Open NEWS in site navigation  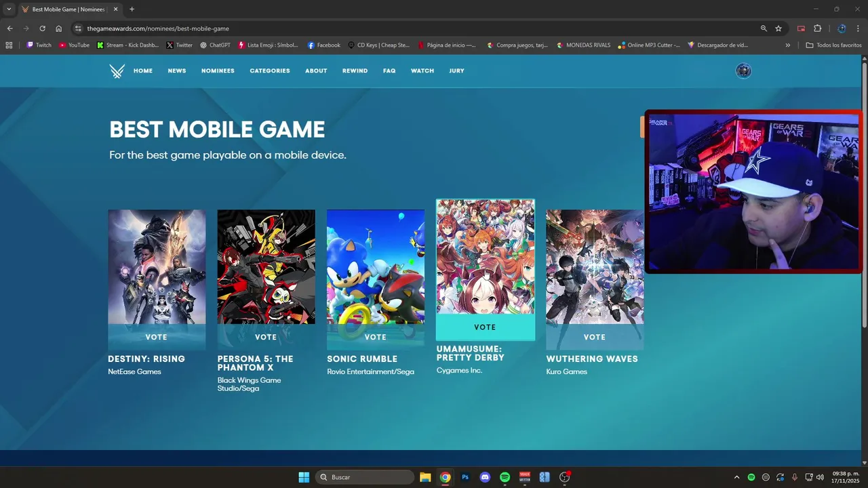tap(177, 71)
